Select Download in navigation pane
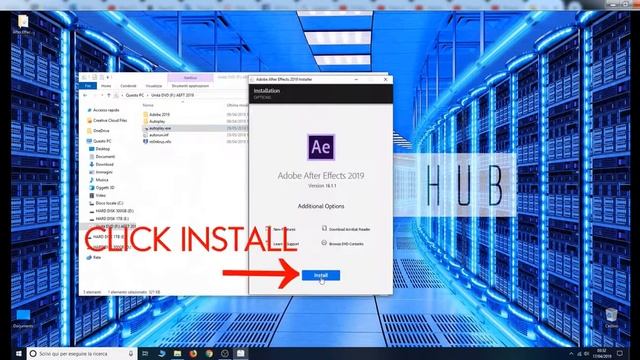This screenshot has height=360, width=640. click(x=104, y=164)
